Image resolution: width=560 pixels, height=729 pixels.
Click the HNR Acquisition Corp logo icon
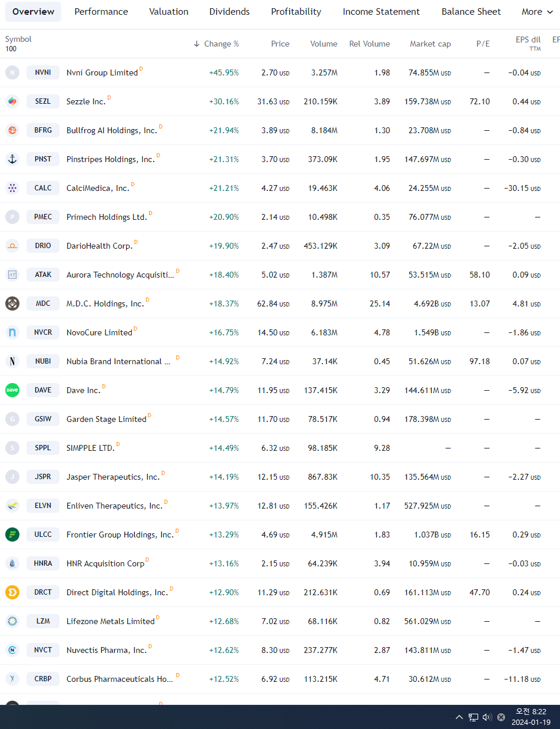(12, 563)
